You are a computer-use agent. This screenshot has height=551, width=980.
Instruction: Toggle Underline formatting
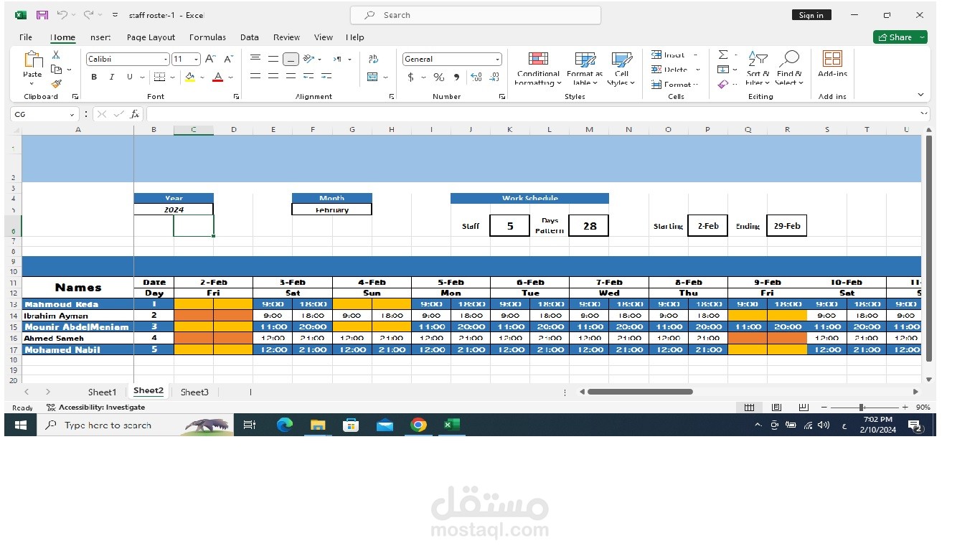tap(130, 77)
